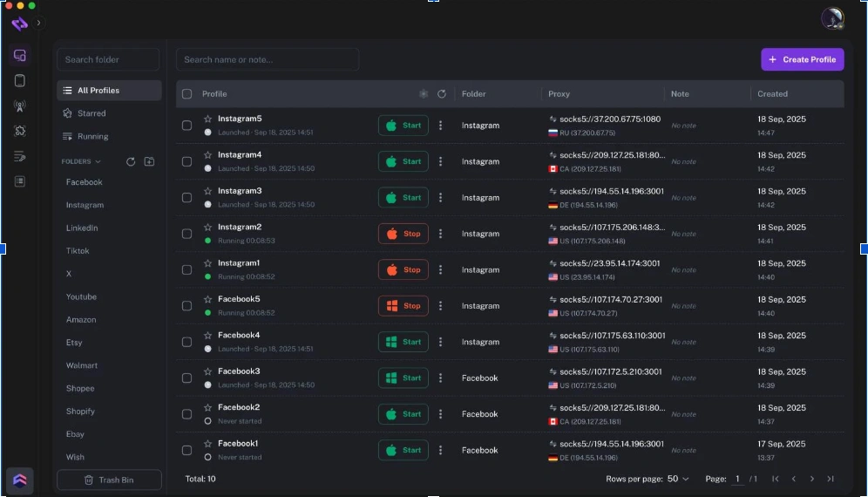This screenshot has height=497, width=868.
Task: Open the proxy antenna icon in the sidebar
Action: [x=20, y=106]
